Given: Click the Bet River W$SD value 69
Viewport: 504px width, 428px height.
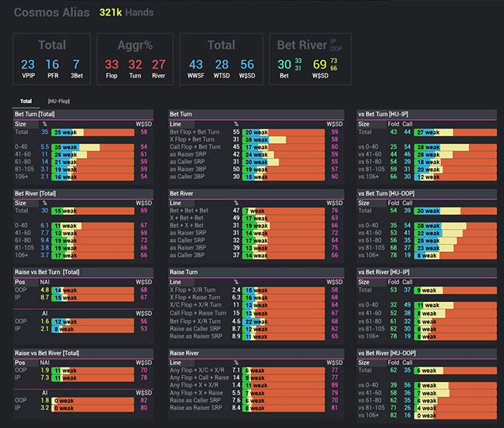Looking at the screenshot, I should (x=319, y=65).
